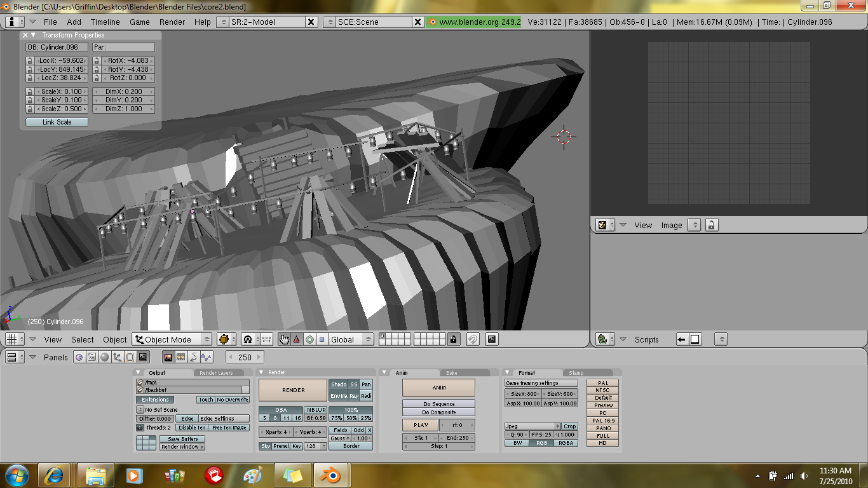Enable MBLUR motion blur
868x488 pixels.
point(316,410)
